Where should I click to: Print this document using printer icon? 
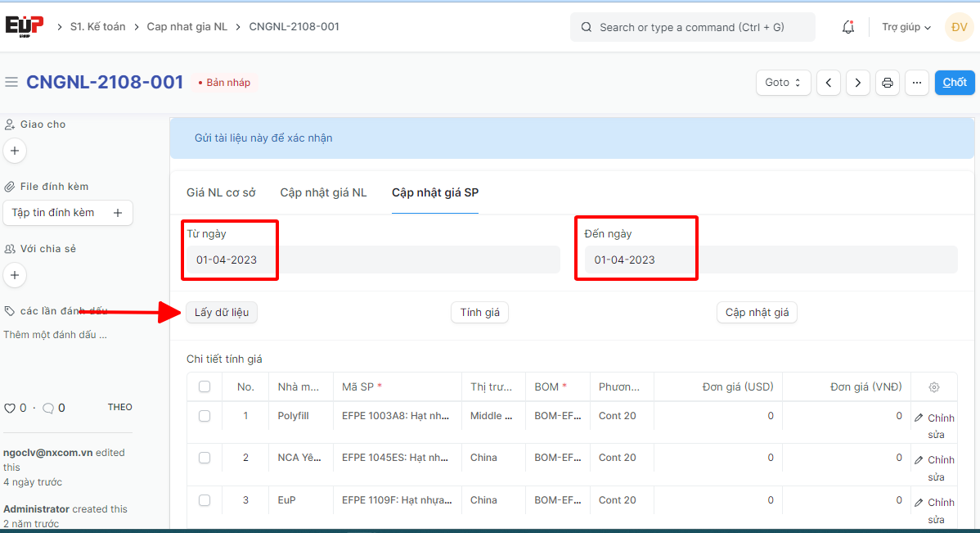pos(888,83)
